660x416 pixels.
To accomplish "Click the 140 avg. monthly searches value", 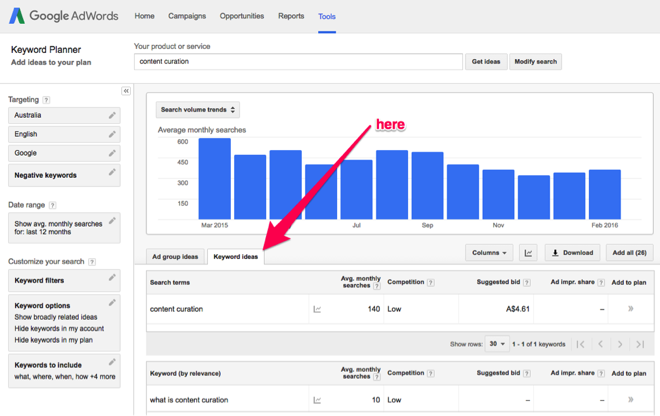I will [374, 309].
